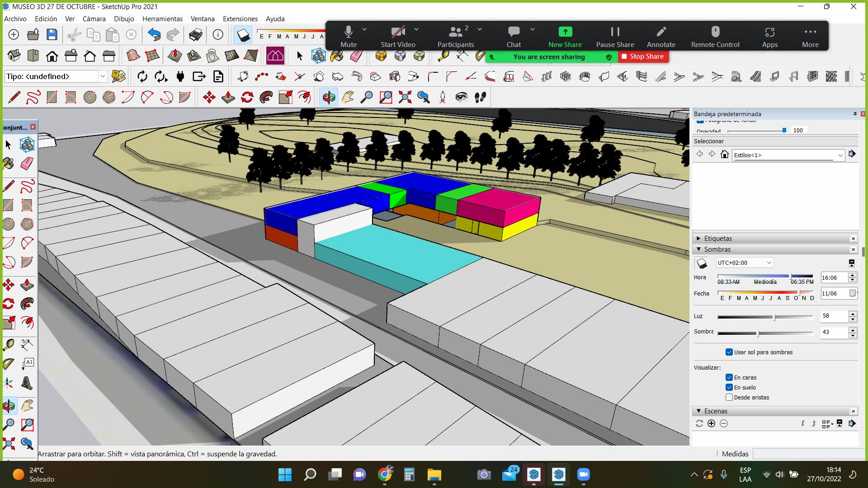Open the Extensiones menu

[x=240, y=19]
